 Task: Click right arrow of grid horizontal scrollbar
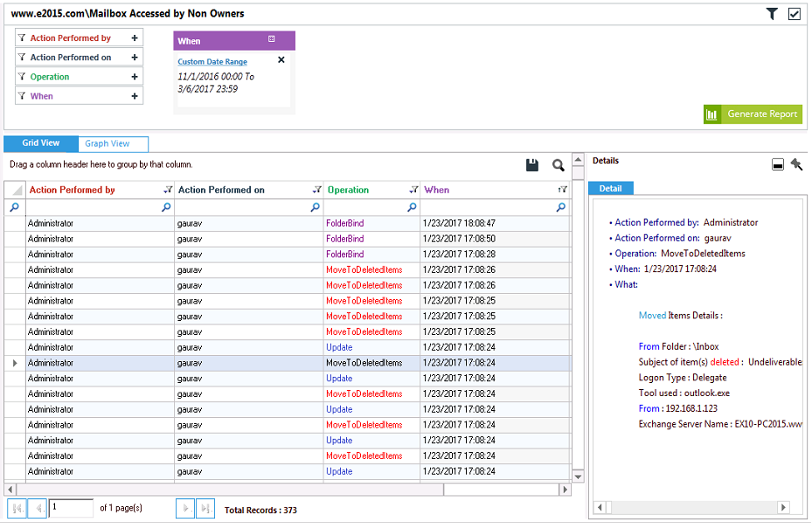click(565, 489)
